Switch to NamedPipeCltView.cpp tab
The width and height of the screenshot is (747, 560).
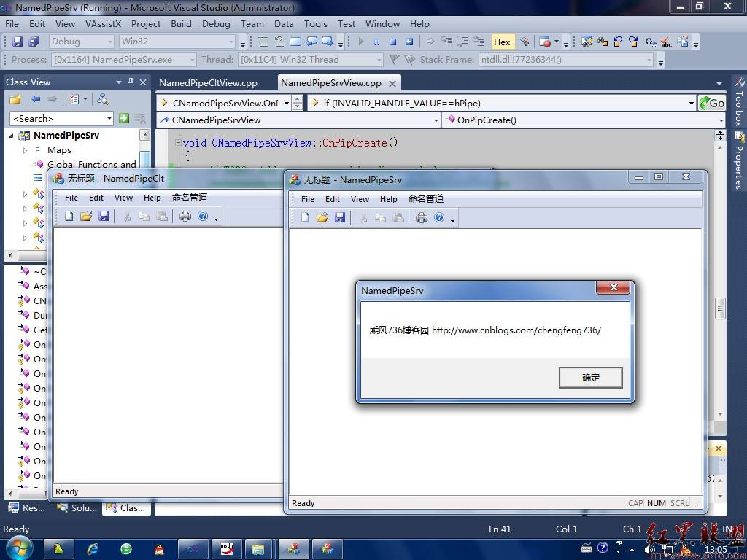tap(208, 83)
